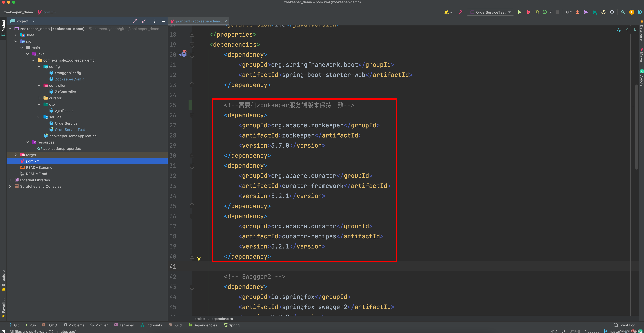Collapse all in Project panel
644x333 pixels.
point(144,21)
